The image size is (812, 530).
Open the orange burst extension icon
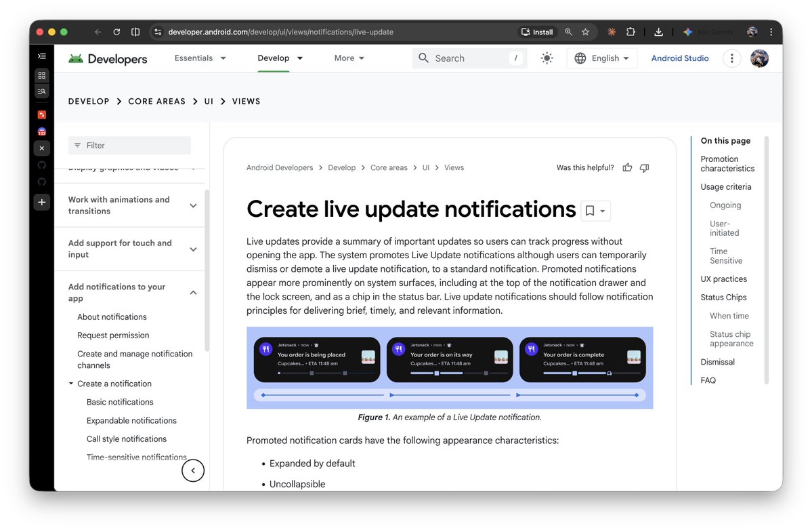[x=612, y=32]
